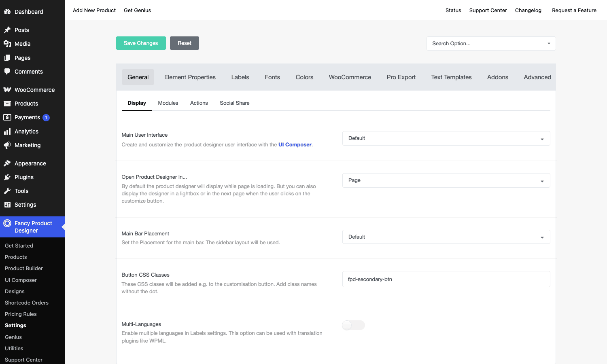607x364 pixels.
Task: Open Get Started submenu item
Action: click(19, 246)
